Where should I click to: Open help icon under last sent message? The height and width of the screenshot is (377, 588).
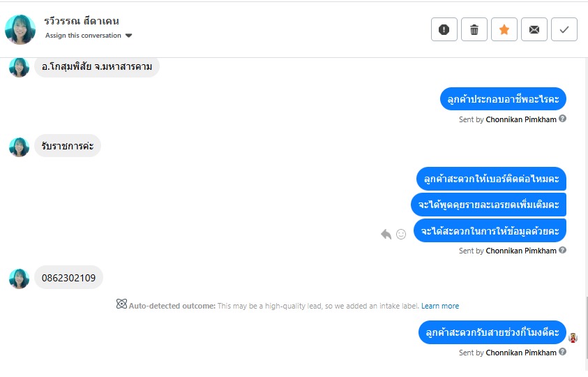point(563,352)
